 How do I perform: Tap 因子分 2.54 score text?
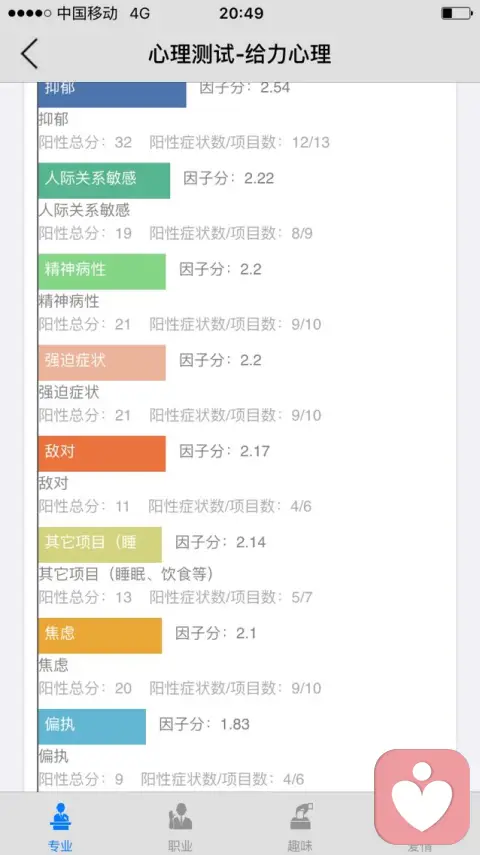[x=244, y=88]
